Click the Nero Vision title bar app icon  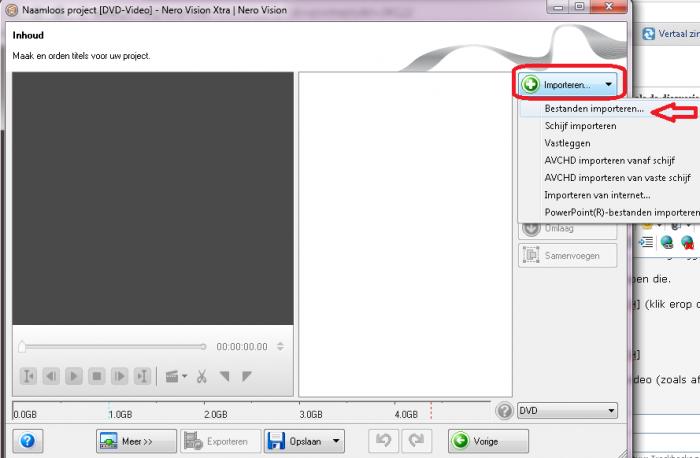[12, 9]
